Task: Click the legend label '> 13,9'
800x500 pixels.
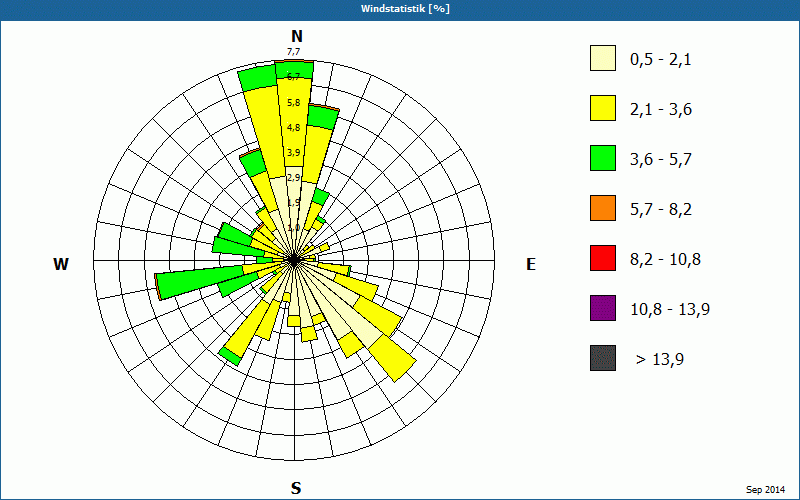Action: [660, 360]
